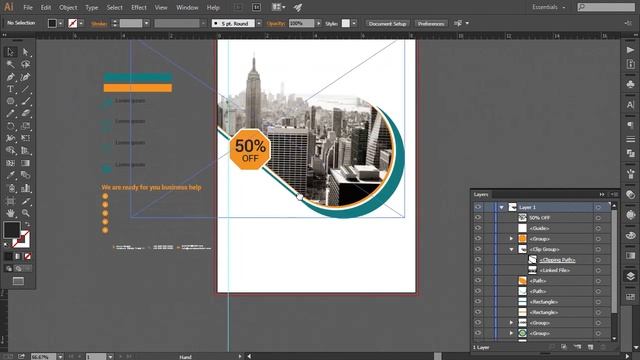The height and width of the screenshot is (360, 640).
Task: Select the Shape Builder tool
Action: (11, 151)
